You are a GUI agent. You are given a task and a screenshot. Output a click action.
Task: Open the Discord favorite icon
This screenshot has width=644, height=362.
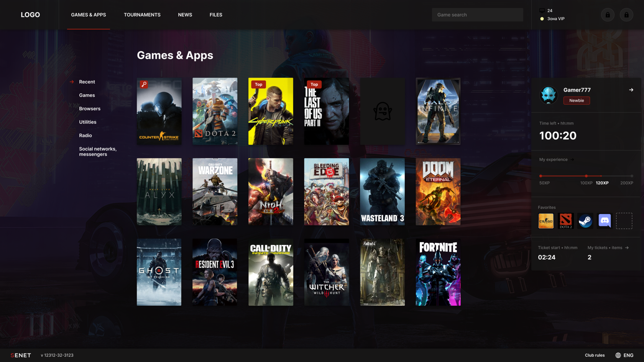[605, 221]
